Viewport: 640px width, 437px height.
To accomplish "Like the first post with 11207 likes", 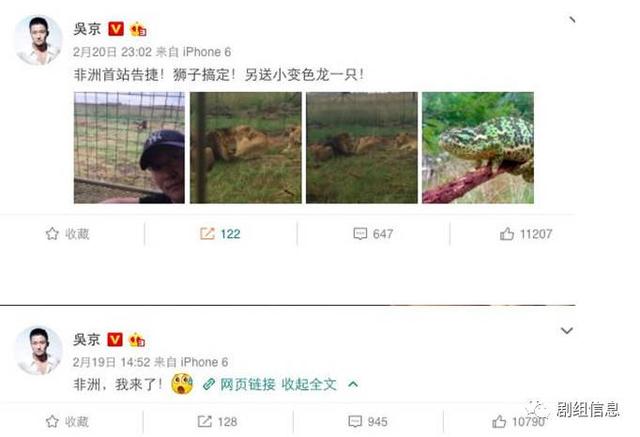I will (507, 234).
